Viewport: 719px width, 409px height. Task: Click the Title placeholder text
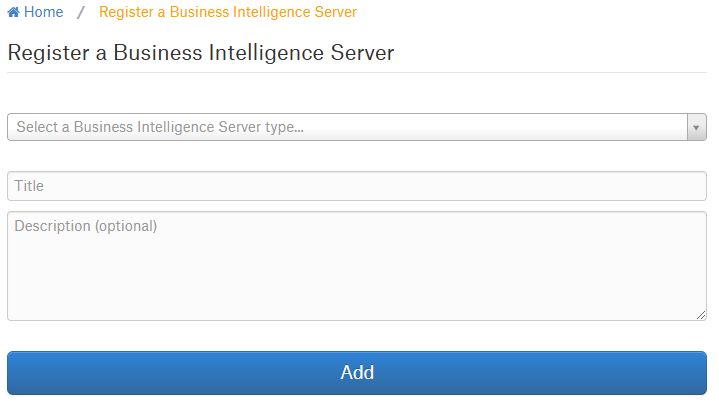(29, 186)
